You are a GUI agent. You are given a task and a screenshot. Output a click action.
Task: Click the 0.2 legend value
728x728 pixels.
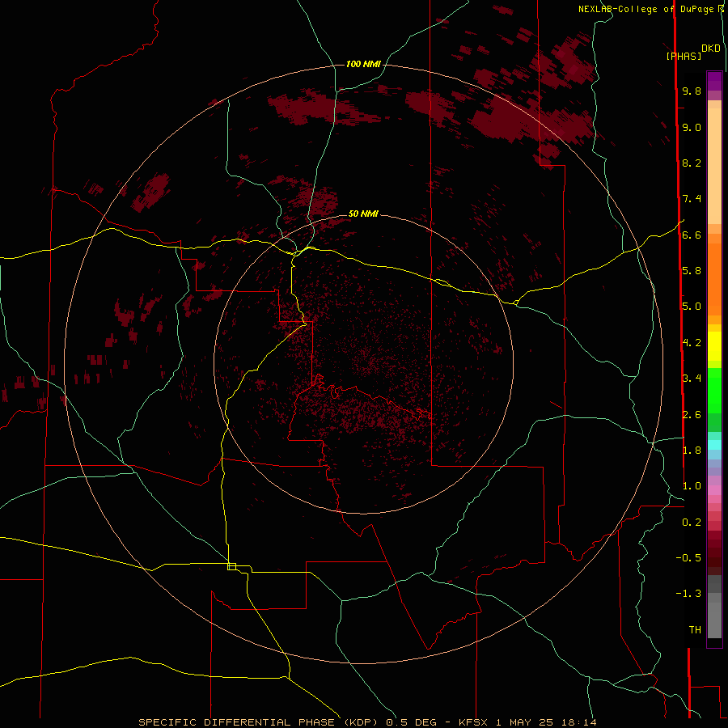click(x=692, y=523)
